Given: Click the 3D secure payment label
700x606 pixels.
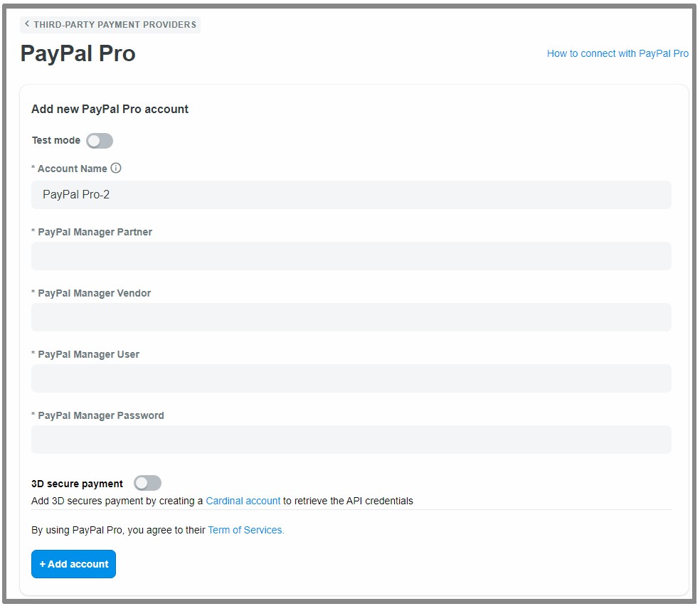Looking at the screenshot, I should 77,484.
